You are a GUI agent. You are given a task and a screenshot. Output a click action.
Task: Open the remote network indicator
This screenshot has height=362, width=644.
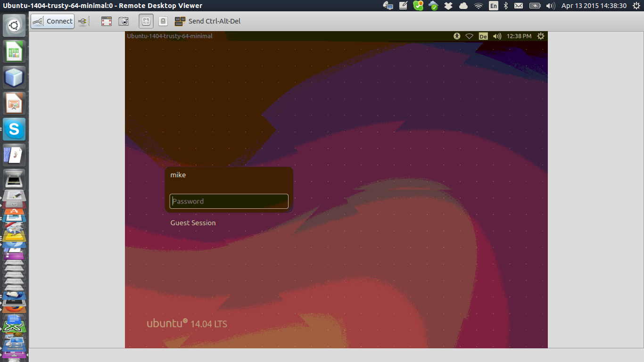click(x=470, y=36)
